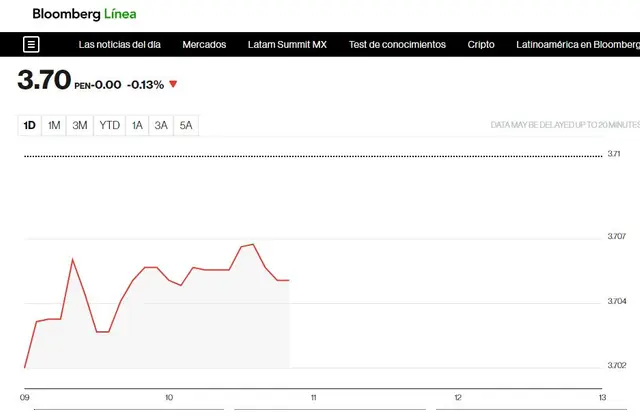The height and width of the screenshot is (418, 640).
Task: Select the 3A time range
Action: pyautogui.click(x=161, y=125)
